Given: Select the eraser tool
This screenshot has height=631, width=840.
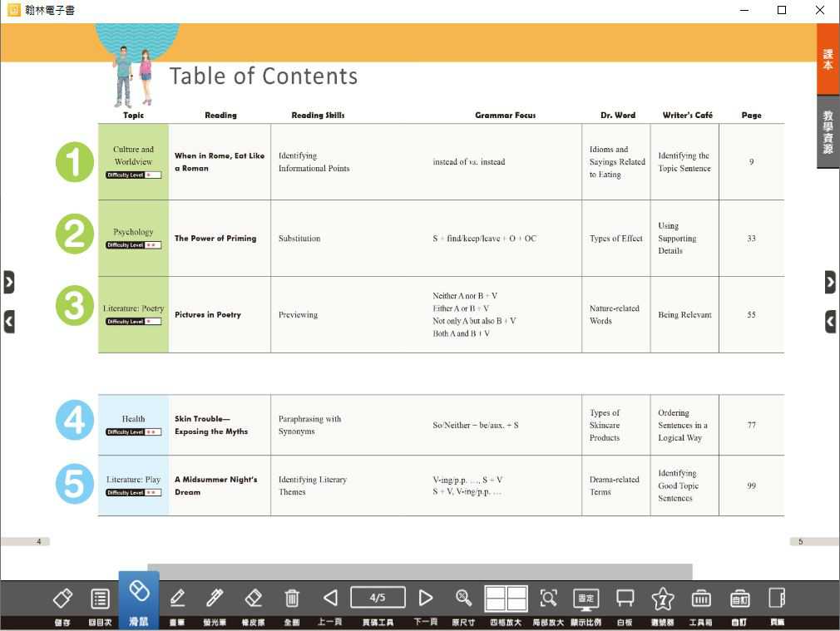Looking at the screenshot, I should 254,599.
